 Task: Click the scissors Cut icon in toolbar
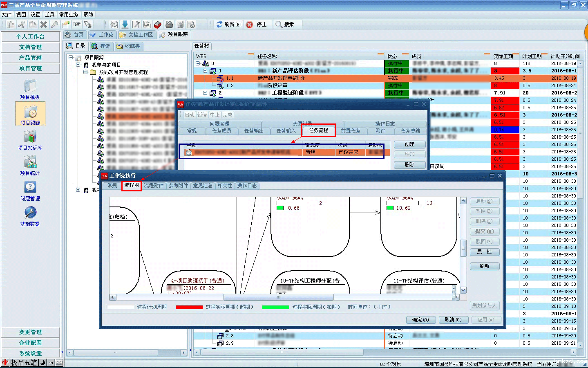tap(22, 25)
